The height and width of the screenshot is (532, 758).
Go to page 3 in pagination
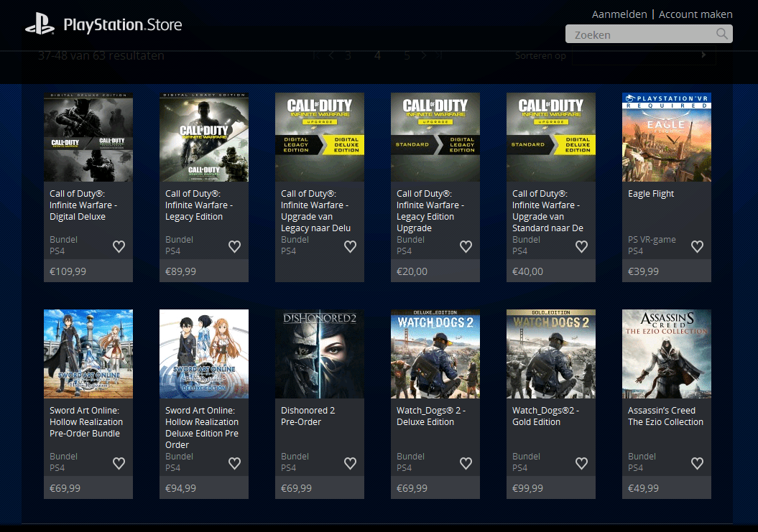348,55
